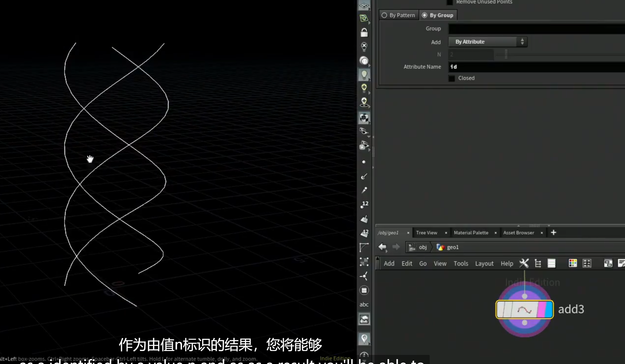625x364 pixels.
Task: Toggle the construction plane grid icon
Action: [x=364, y=5]
